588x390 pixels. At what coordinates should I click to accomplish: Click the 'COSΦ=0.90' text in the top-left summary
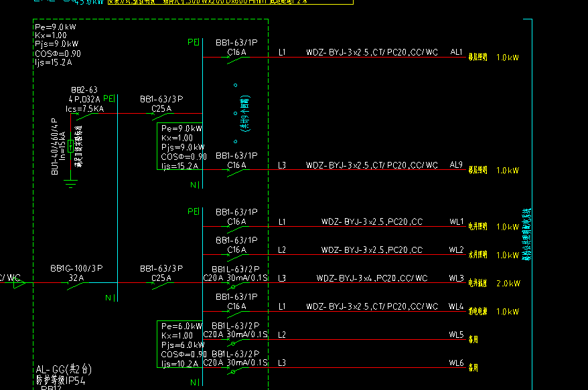(x=58, y=54)
